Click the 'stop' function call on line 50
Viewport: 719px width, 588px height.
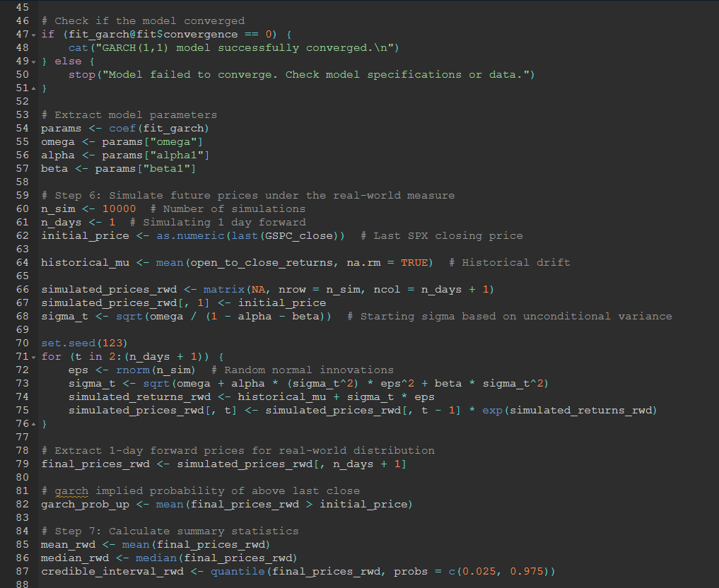coord(82,75)
